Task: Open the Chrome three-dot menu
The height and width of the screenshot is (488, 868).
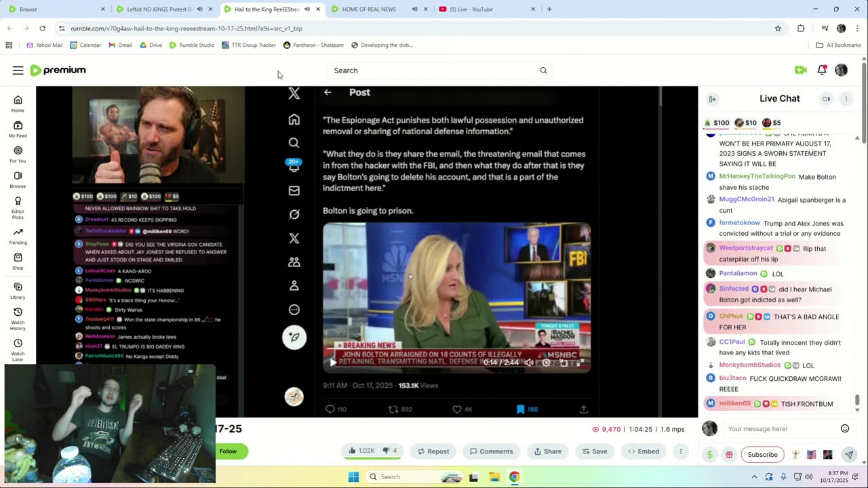Action: 858,28
